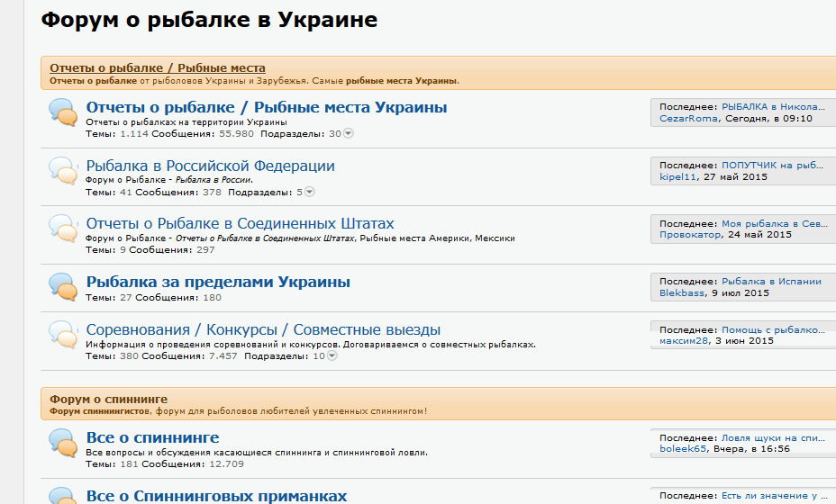View user profile CezarRoma
The height and width of the screenshot is (504, 836).
pyautogui.click(x=688, y=118)
